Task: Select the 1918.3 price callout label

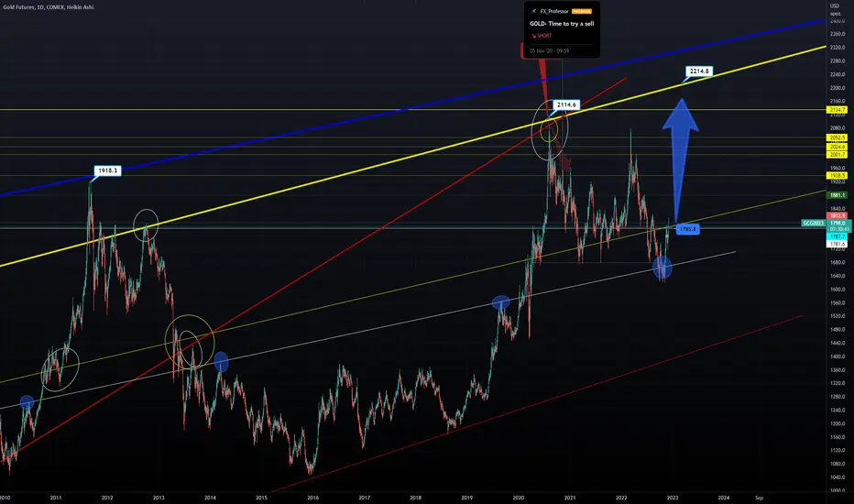Action: (108, 170)
